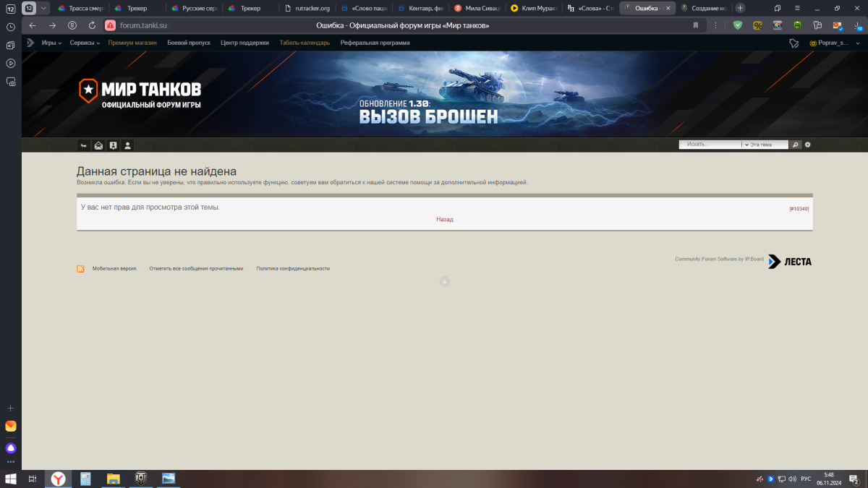
Task: Expand the tab list chevron
Action: (44, 8)
